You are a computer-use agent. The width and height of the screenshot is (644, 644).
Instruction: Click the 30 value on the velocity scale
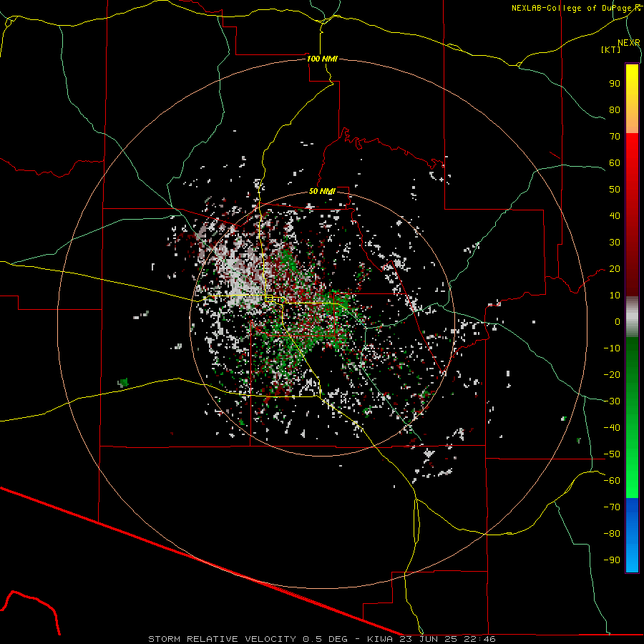coord(615,243)
